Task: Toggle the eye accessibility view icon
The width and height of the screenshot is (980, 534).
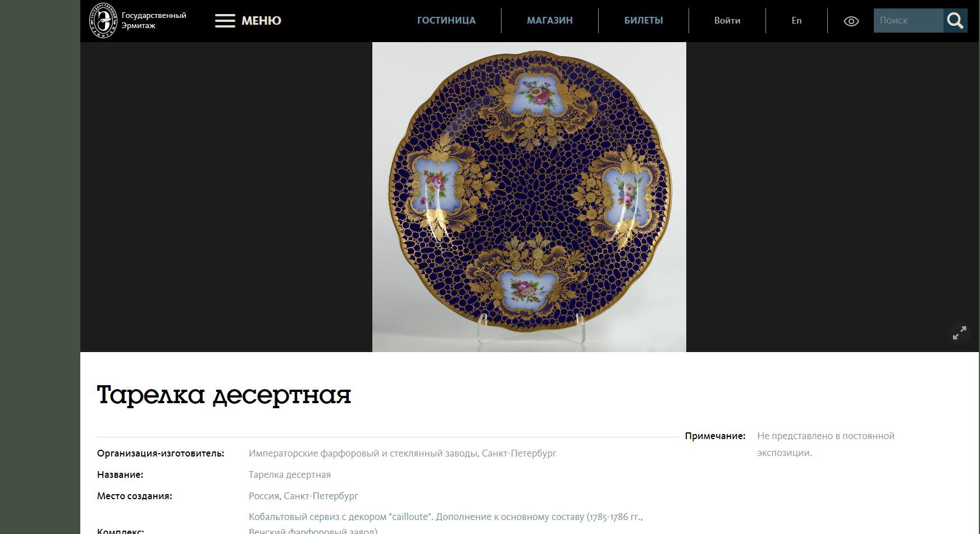Action: 851,21
